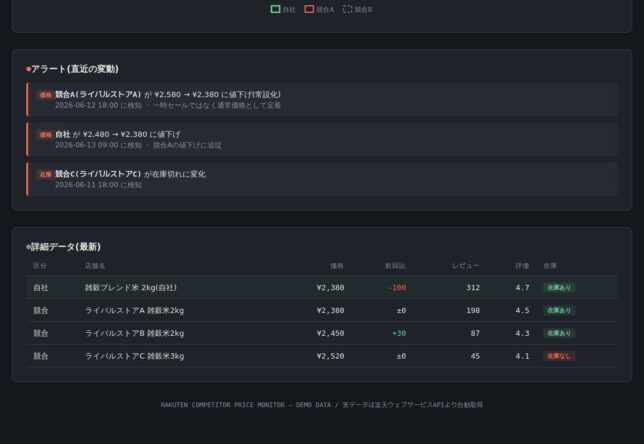Screen dimensions: 644x444
Task: Click the 312 review count
Action: (473, 288)
